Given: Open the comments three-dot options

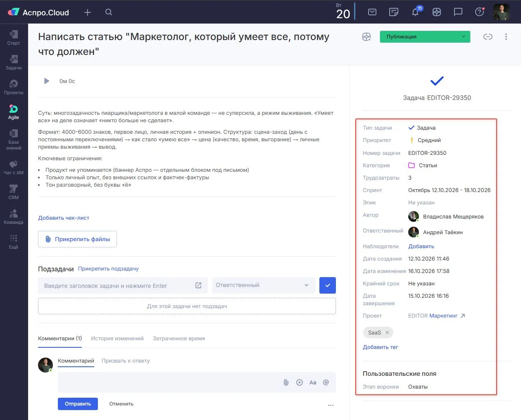Looking at the screenshot, I should point(331,405).
